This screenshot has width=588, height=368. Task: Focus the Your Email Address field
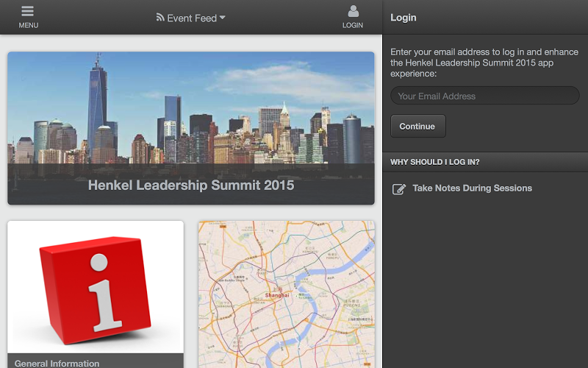click(x=484, y=96)
